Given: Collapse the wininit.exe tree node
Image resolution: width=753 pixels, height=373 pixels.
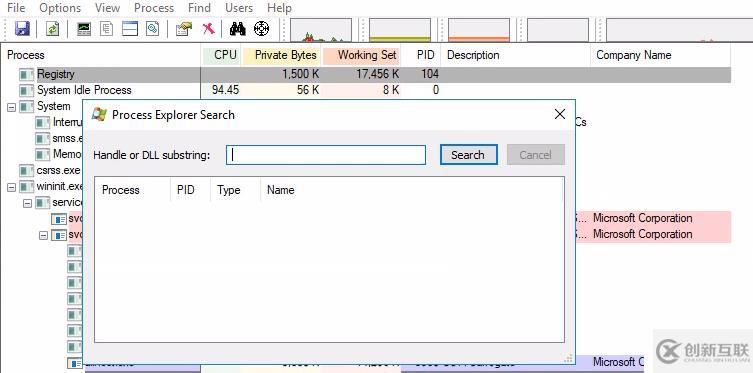Looking at the screenshot, I should 11,187.
